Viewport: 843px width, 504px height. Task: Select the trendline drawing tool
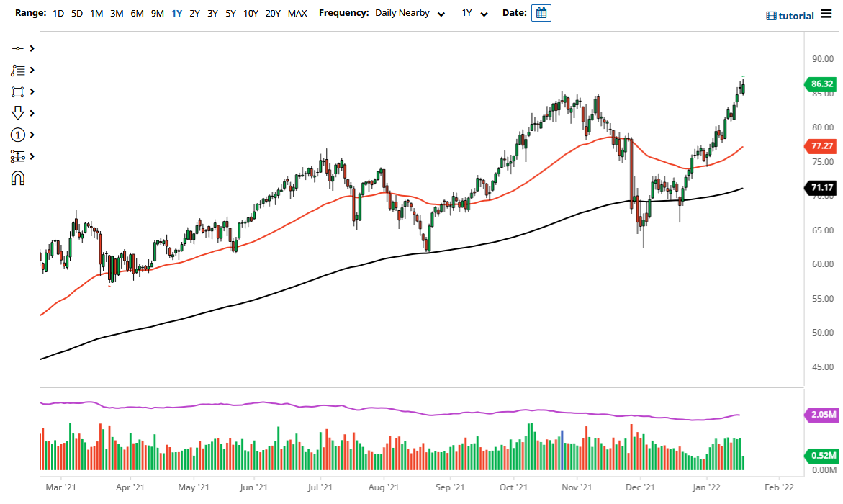(x=19, y=48)
